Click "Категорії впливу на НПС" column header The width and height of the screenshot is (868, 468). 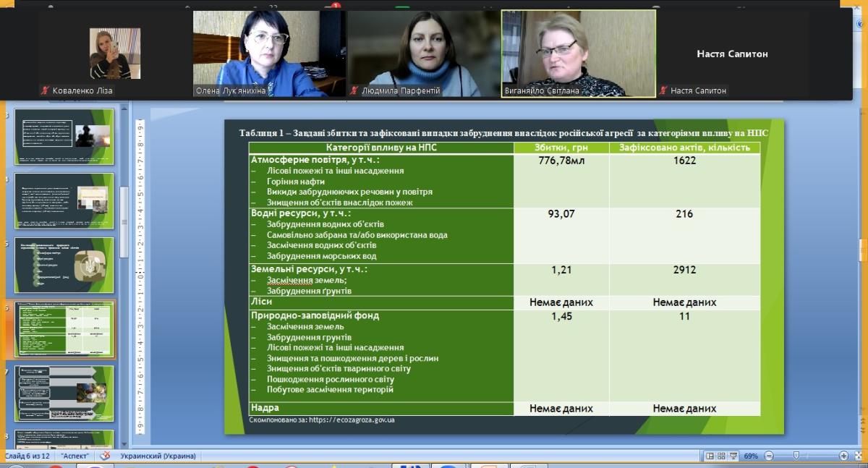[x=380, y=148]
